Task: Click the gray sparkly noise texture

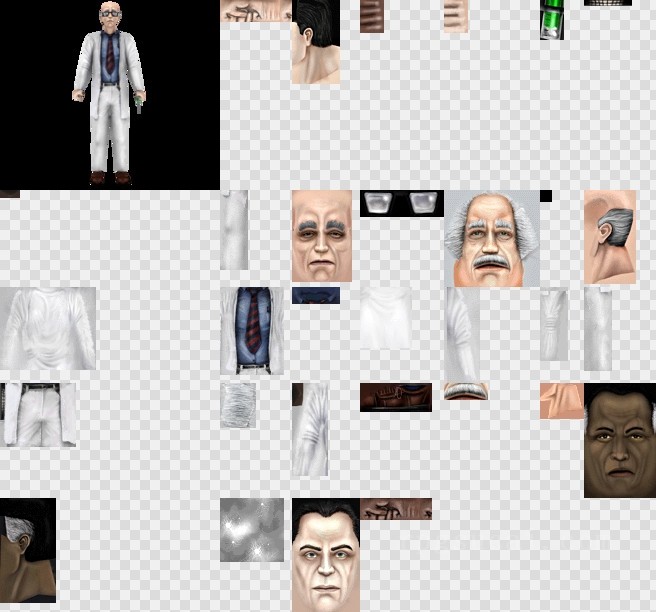Action: 251,530
